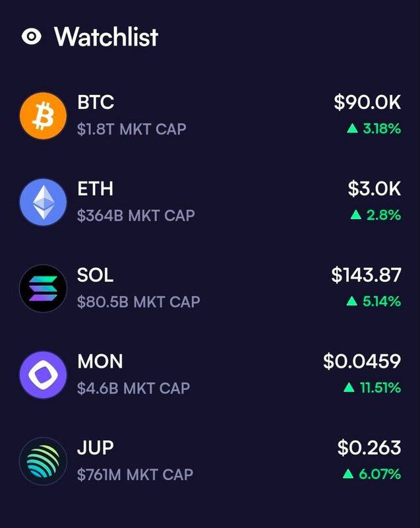Click the $90.0K Bitcoin price
The height and width of the screenshot is (528, 420).
367,103
